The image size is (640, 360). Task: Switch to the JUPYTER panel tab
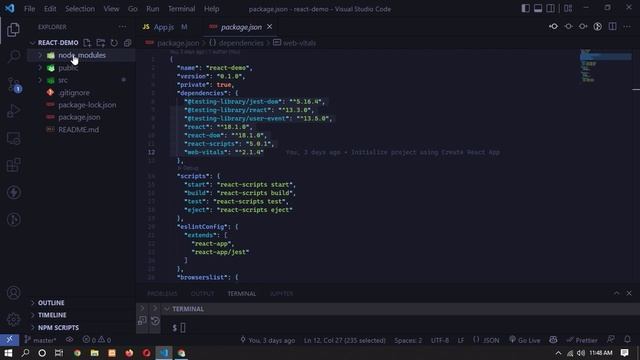click(x=281, y=294)
